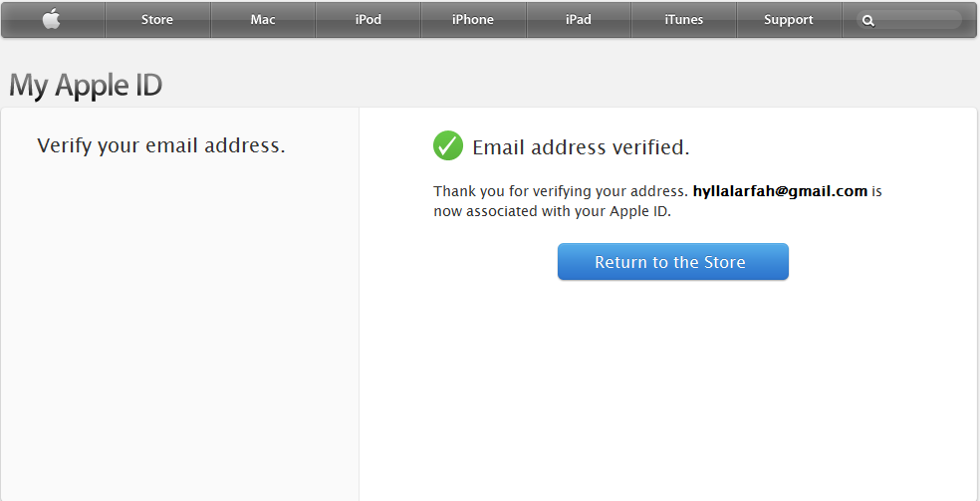Click the 'Verify your email address.' sidebar text
Image resolution: width=980 pixels, height=501 pixels.
(161, 145)
